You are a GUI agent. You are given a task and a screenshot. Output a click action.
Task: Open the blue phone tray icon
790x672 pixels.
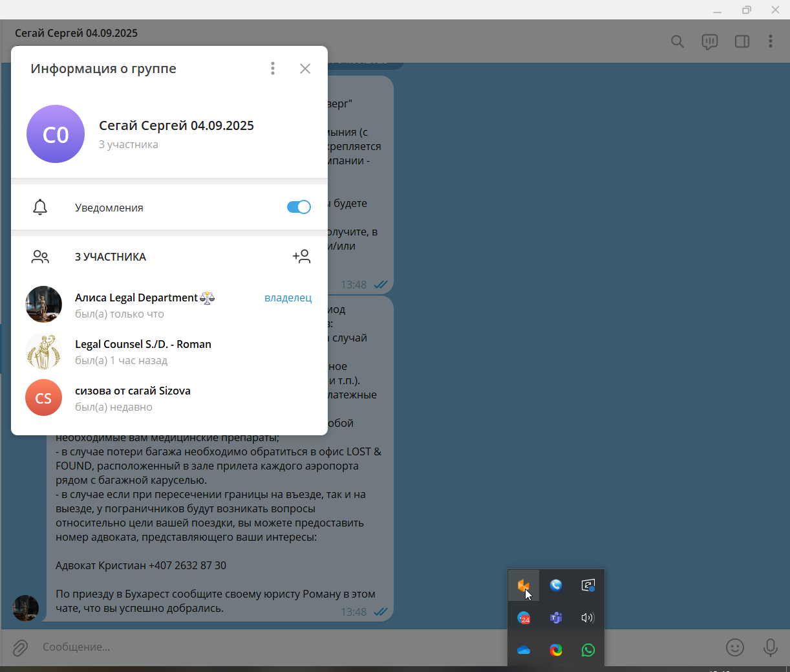556,585
